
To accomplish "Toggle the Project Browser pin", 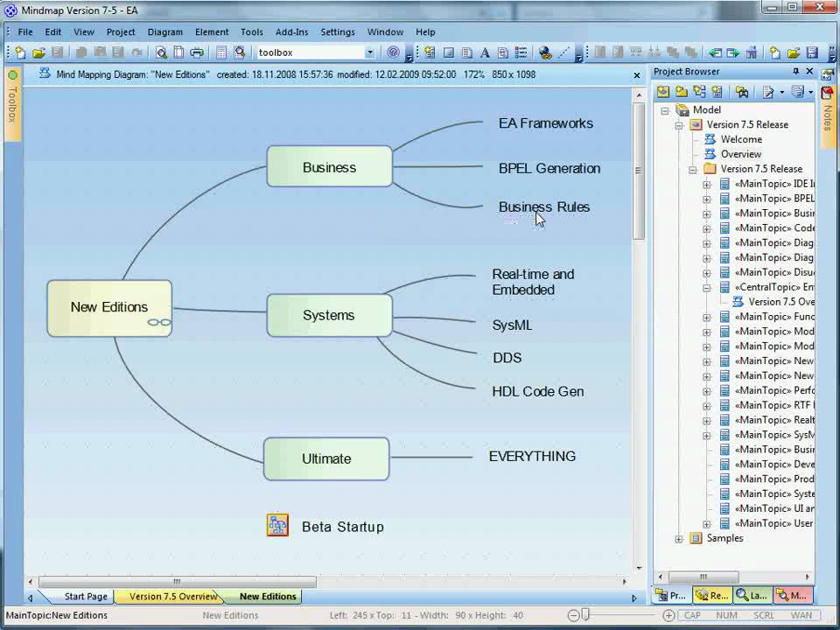I will pyautogui.click(x=795, y=71).
